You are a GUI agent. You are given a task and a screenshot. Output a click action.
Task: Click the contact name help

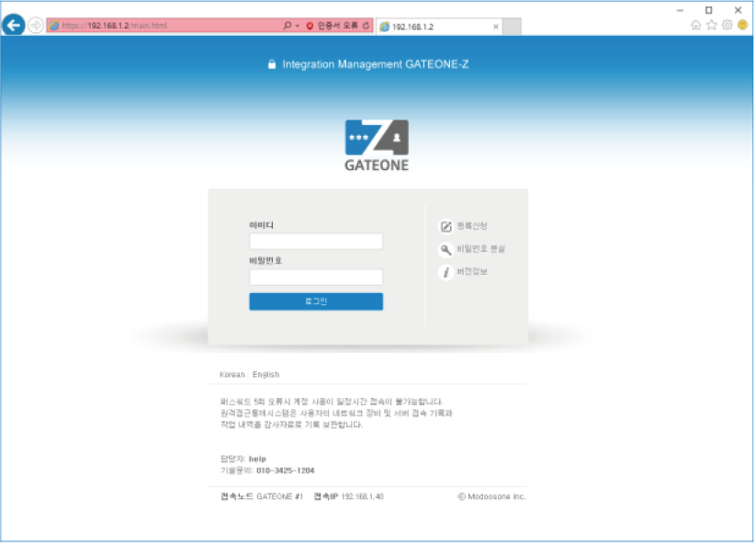[258, 460]
